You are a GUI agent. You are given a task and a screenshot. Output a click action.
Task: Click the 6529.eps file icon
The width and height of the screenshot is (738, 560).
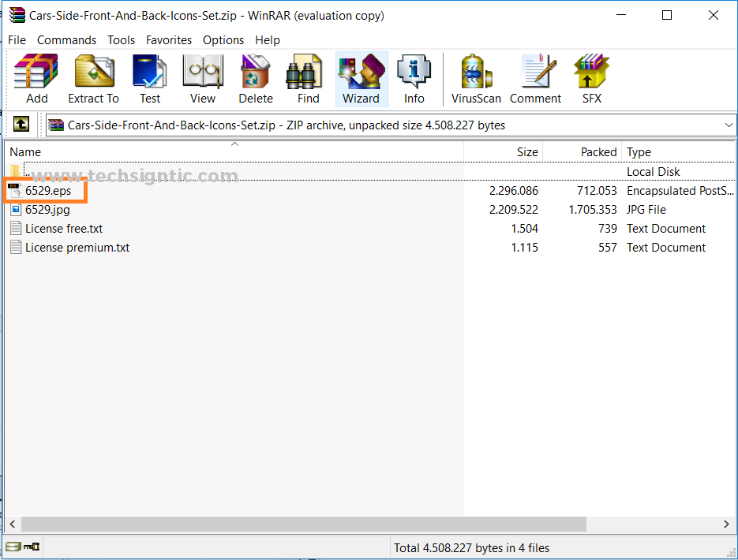(16, 191)
